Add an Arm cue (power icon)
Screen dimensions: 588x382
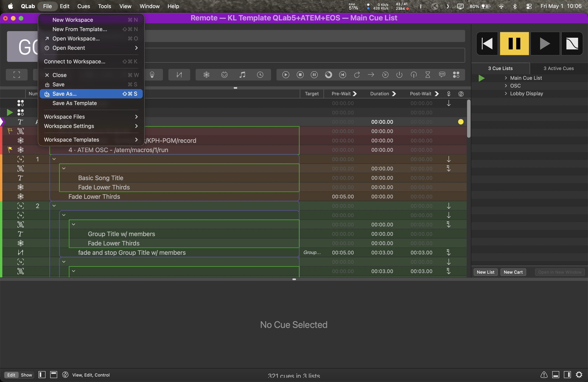pos(399,75)
